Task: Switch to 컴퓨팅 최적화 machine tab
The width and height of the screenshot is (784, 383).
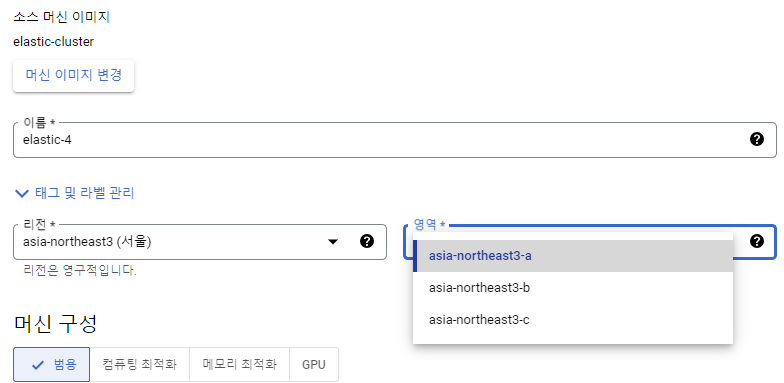Action: coord(140,364)
